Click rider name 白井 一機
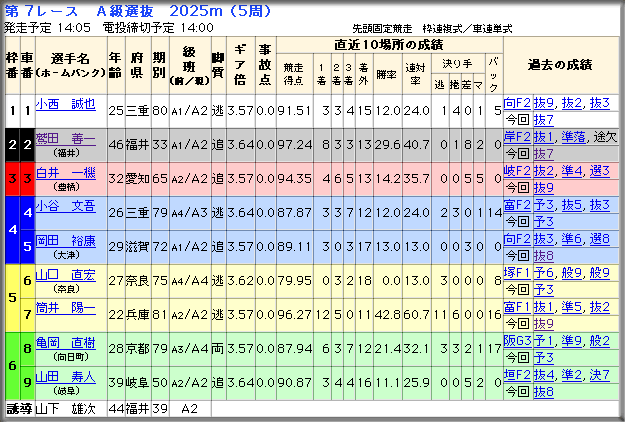This screenshot has height=422, width=625. coord(66,173)
